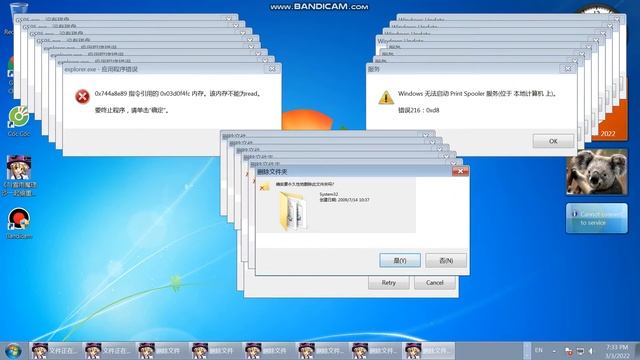Click the Action Center flag tray icon
Viewport: 640px width, 360px height.
click(x=568, y=351)
